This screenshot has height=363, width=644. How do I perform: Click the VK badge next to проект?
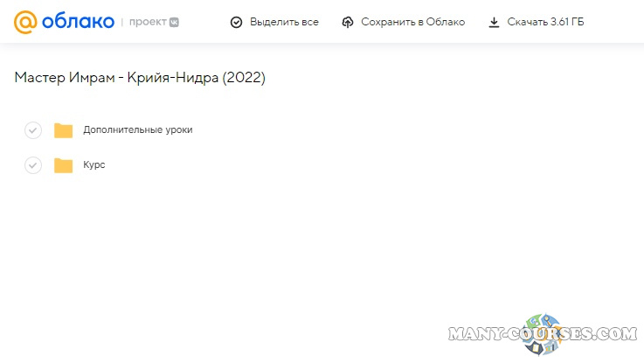(175, 22)
